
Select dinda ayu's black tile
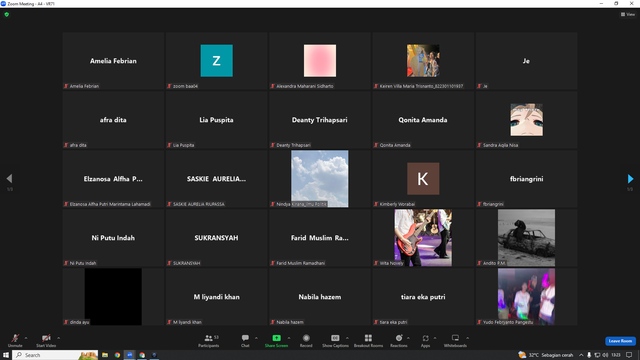113,297
